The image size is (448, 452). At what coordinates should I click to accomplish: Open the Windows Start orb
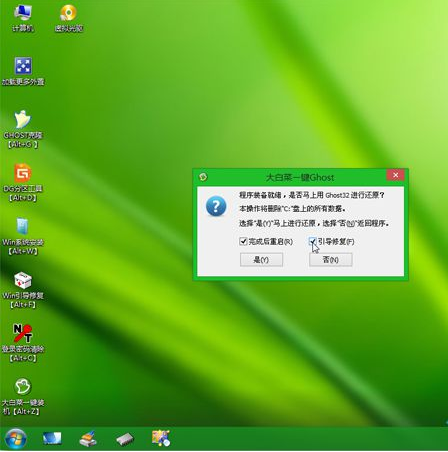point(16,439)
